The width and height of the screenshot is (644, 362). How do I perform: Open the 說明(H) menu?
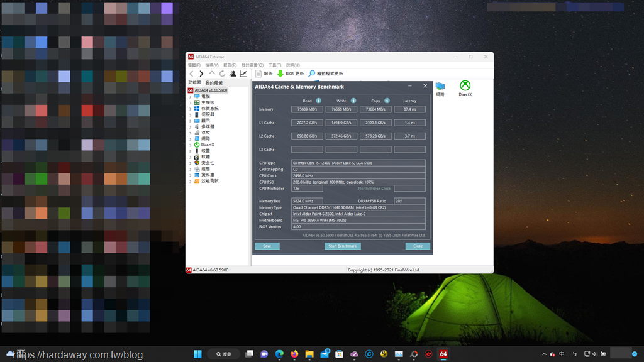[x=293, y=65]
